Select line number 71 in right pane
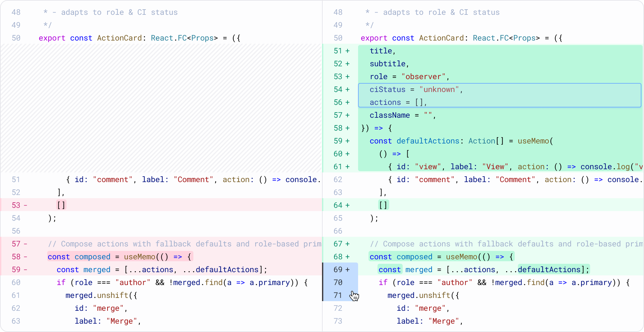This screenshot has height=332, width=644. coord(338,295)
